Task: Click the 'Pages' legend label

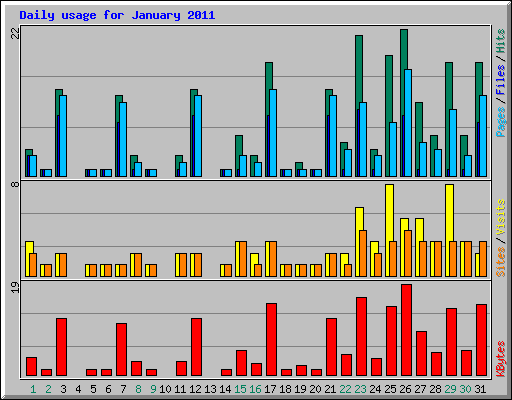Action: (x=501, y=122)
